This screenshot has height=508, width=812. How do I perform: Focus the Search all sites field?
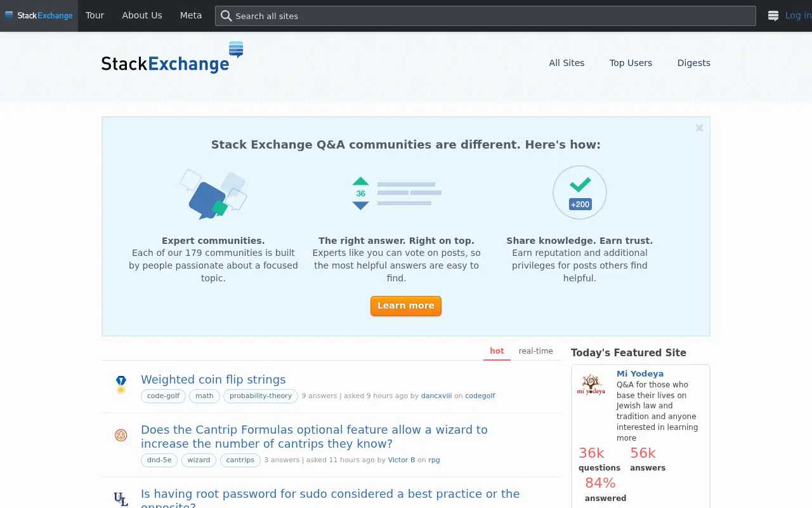(x=485, y=16)
